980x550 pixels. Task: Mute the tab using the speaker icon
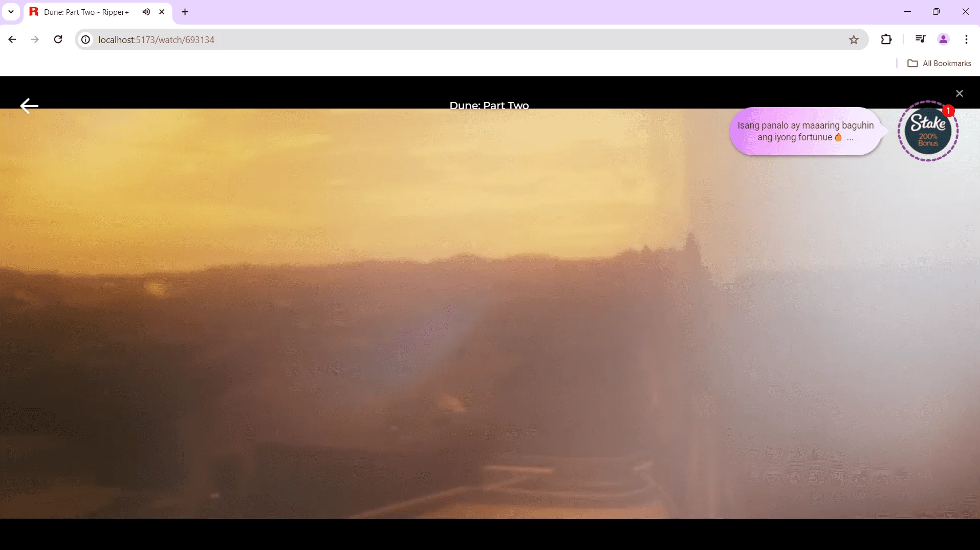click(x=146, y=12)
